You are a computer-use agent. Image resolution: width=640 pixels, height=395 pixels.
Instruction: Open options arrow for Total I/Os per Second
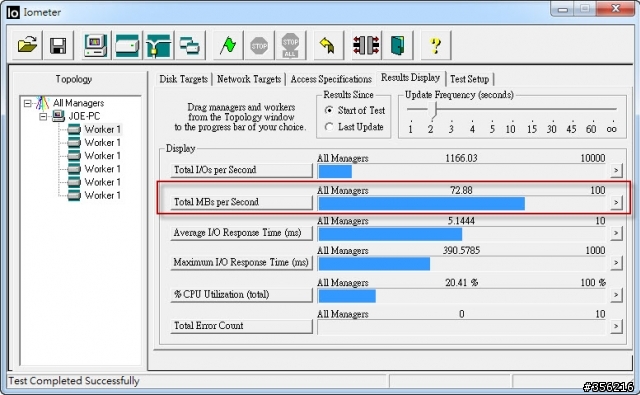pyautogui.click(x=616, y=170)
